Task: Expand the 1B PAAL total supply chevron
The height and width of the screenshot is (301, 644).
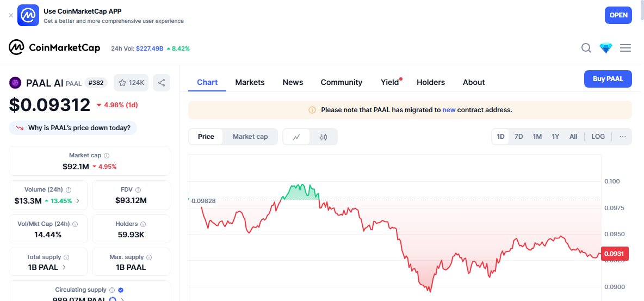Action: (64, 267)
